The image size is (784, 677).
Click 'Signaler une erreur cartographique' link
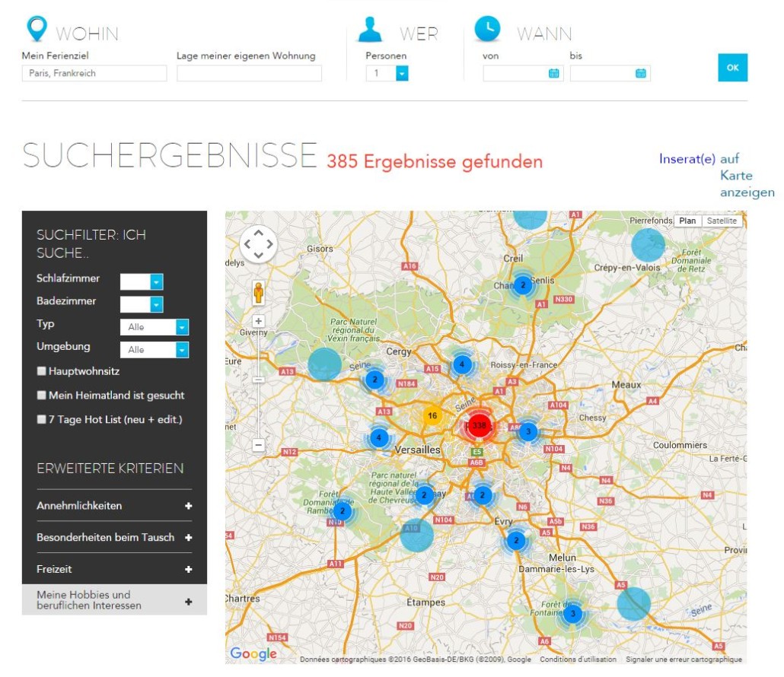click(x=684, y=660)
